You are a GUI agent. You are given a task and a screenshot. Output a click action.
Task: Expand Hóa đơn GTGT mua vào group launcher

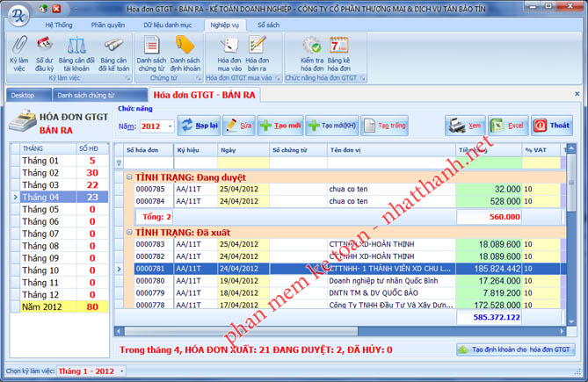[278, 78]
